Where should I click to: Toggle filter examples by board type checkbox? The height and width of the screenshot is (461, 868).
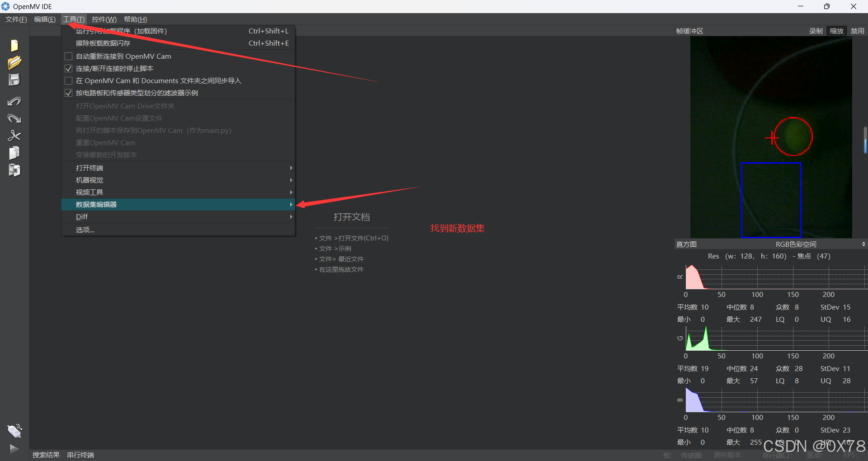point(69,93)
